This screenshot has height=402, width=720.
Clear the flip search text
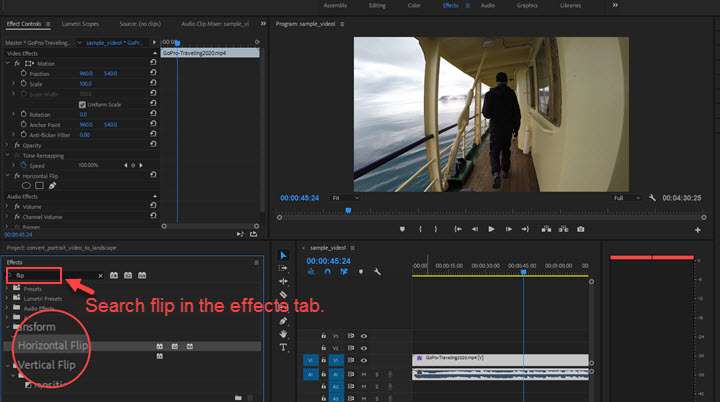click(99, 275)
